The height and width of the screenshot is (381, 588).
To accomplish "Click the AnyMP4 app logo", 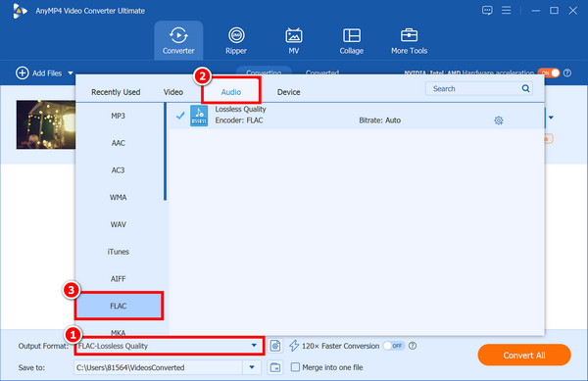I will click(20, 11).
